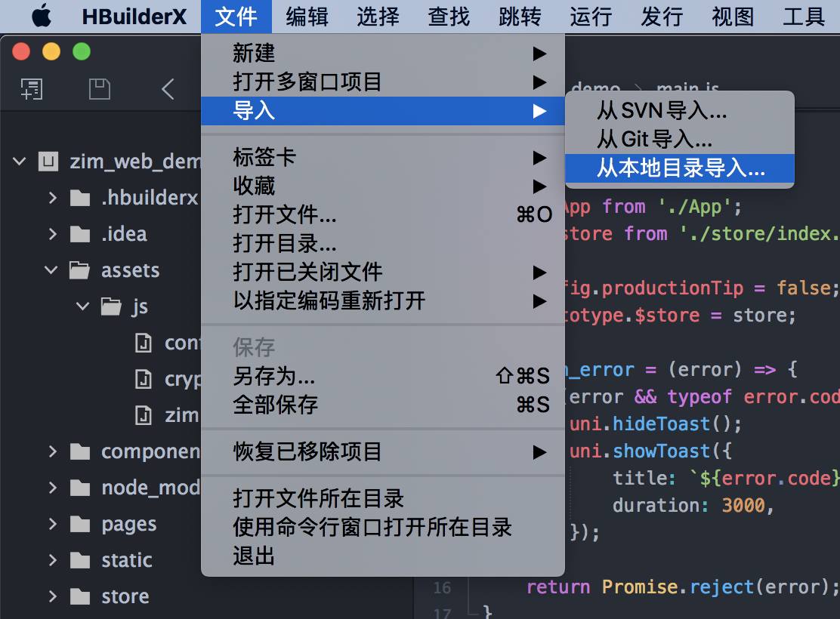Click 打开文件... menu item
This screenshot has width=840, height=619.
coord(285,215)
